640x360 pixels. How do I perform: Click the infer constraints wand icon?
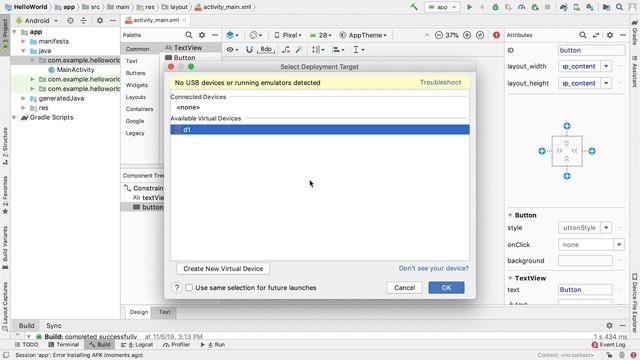click(x=299, y=49)
